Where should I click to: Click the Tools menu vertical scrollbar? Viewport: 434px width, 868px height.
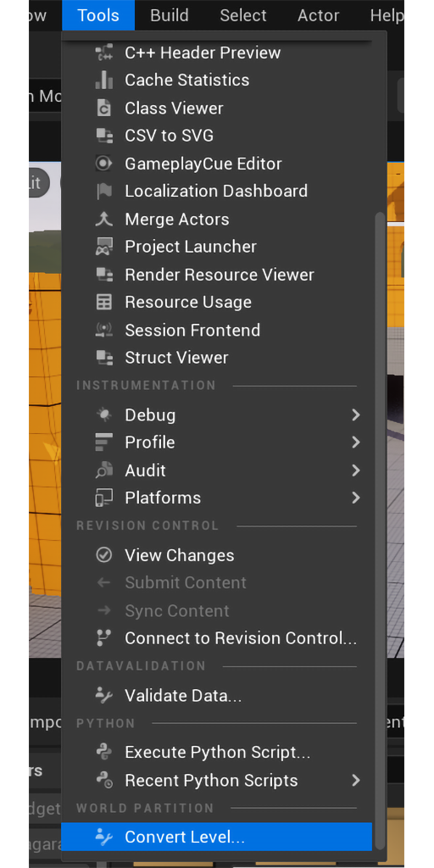[x=379, y=531]
